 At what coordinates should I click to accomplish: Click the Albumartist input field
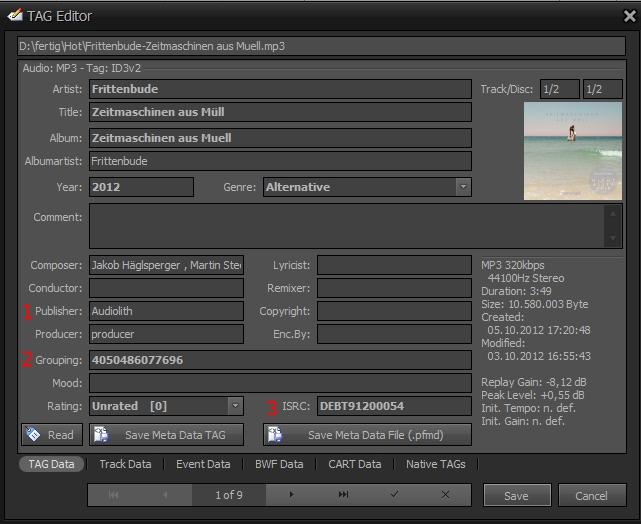point(280,161)
